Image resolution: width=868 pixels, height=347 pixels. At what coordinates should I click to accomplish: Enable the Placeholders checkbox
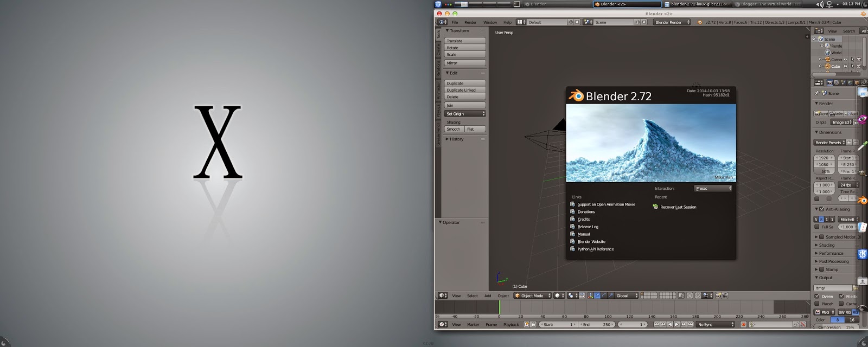point(817,304)
